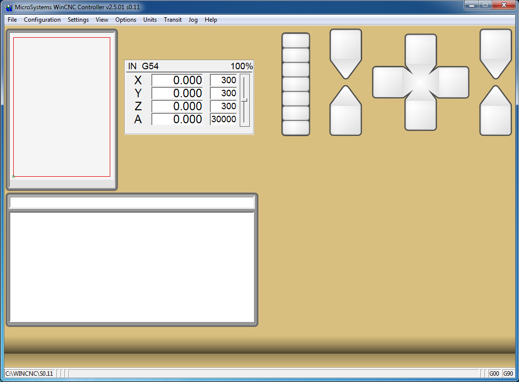Click the bottommost blank button in the stacked column
The image size is (519, 382).
(x=296, y=128)
